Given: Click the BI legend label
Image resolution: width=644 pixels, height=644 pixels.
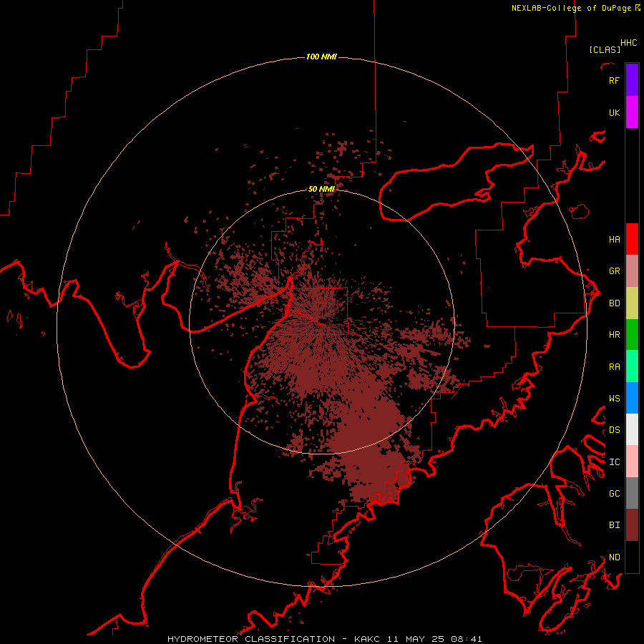Looking at the screenshot, I should tap(614, 525).
